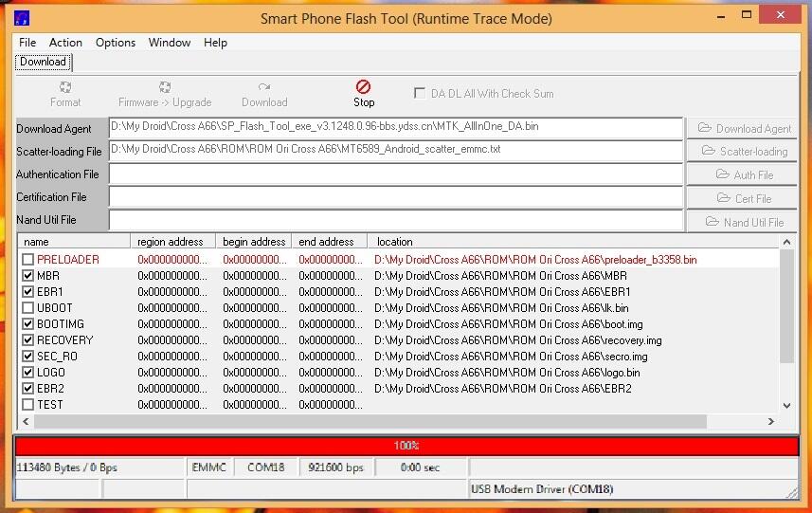Click the Format toolbar button

[x=65, y=94]
